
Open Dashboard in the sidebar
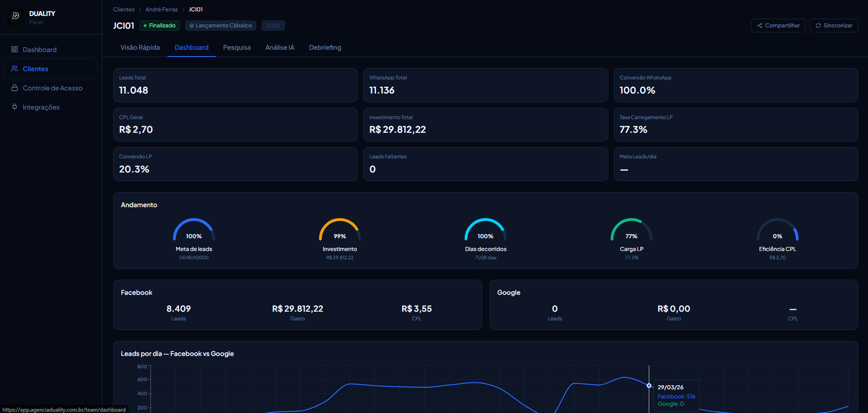[51, 49]
